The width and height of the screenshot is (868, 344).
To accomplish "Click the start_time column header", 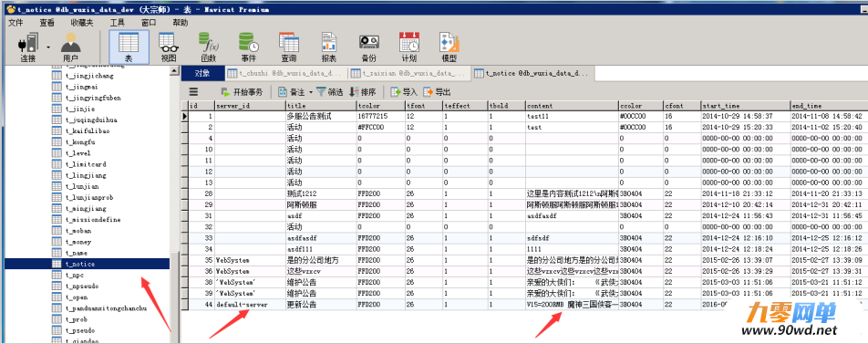I will (x=746, y=106).
